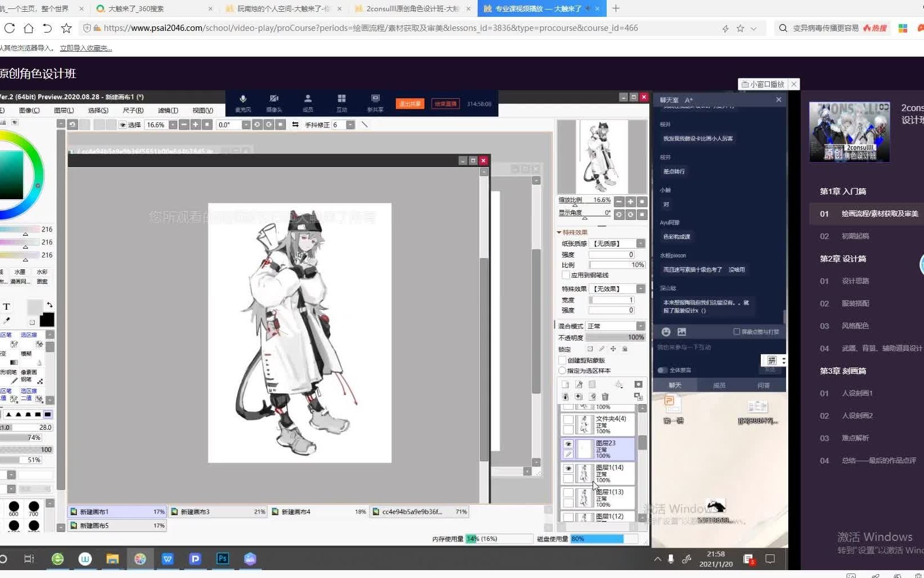924x578 pixels.
Task: Click the browser bookmark star icon
Action: tap(740, 28)
